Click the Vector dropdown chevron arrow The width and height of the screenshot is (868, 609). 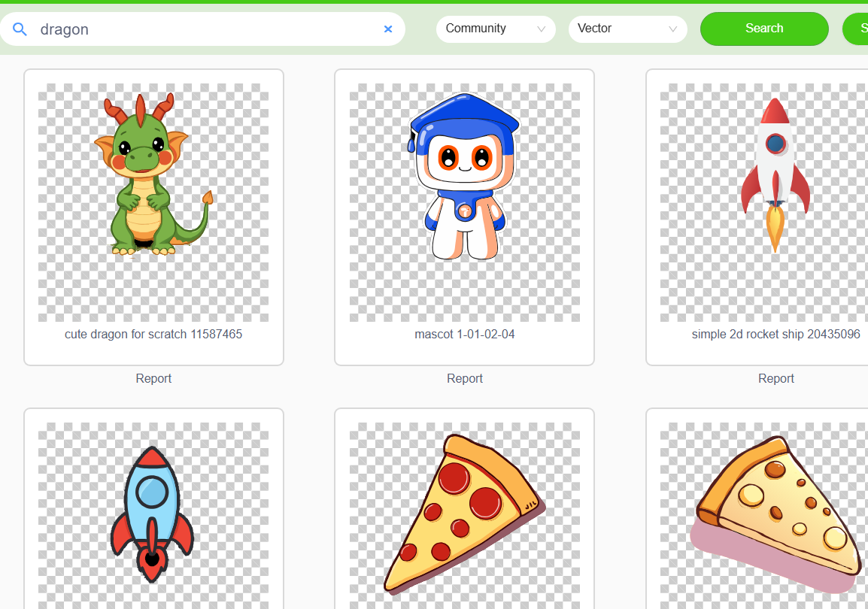(672, 29)
